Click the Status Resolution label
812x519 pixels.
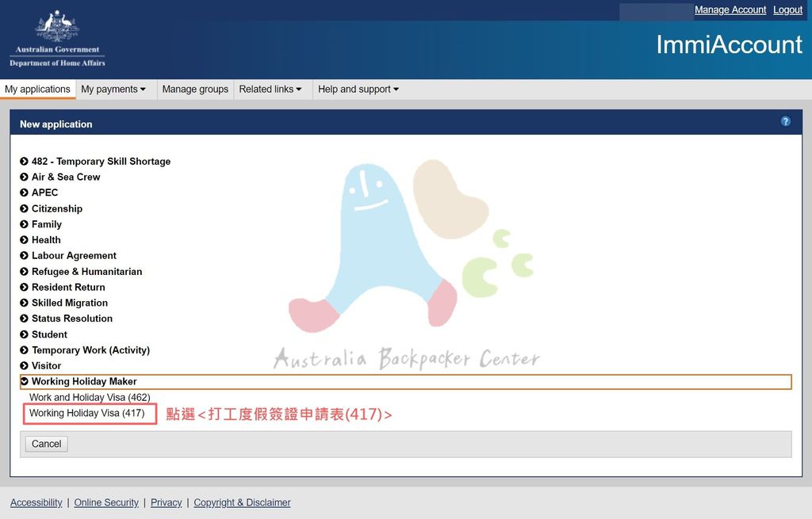pyautogui.click(x=72, y=319)
